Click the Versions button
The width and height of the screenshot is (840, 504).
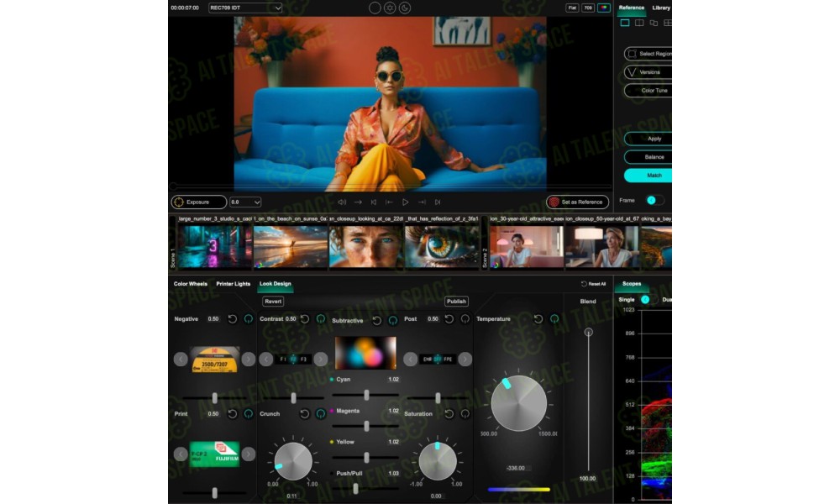[648, 71]
